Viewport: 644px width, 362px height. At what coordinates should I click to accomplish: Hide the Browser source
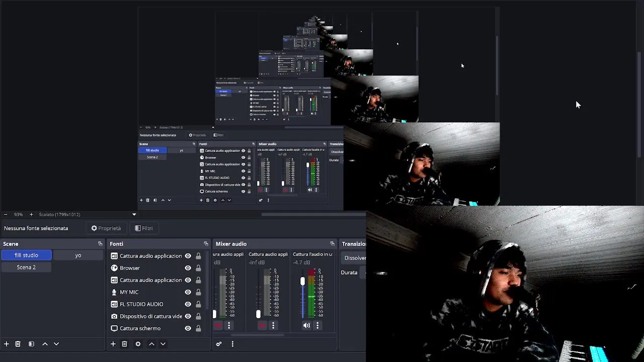pos(188,268)
